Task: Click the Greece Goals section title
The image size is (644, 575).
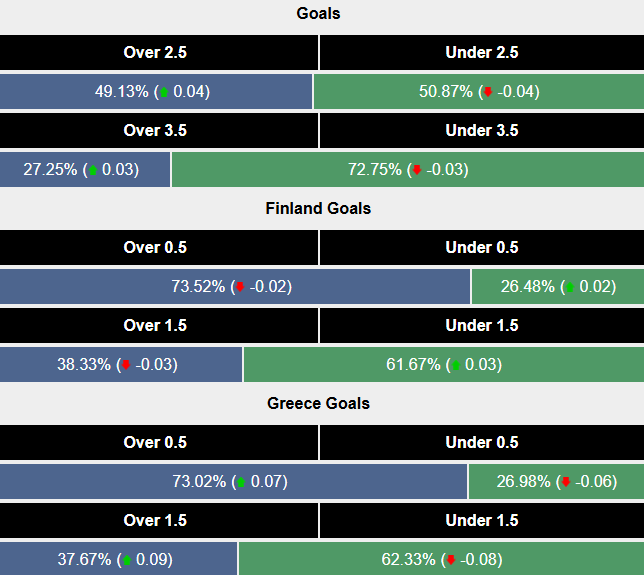Action: [x=318, y=404]
